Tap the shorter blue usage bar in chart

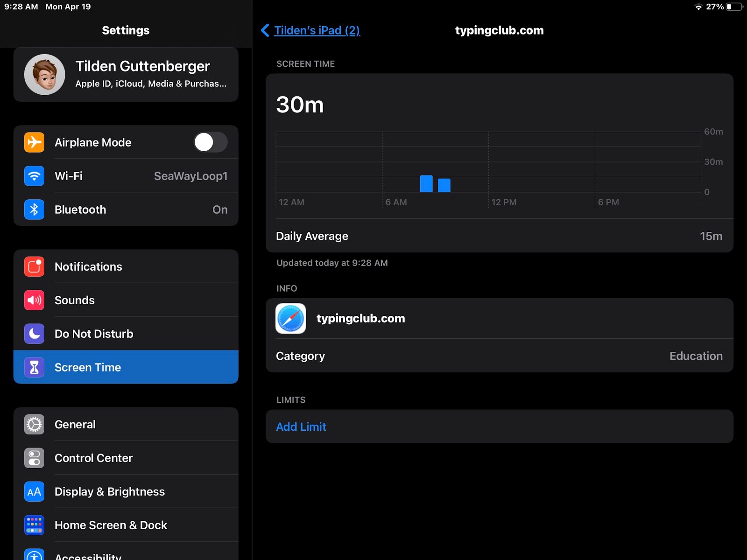444,185
